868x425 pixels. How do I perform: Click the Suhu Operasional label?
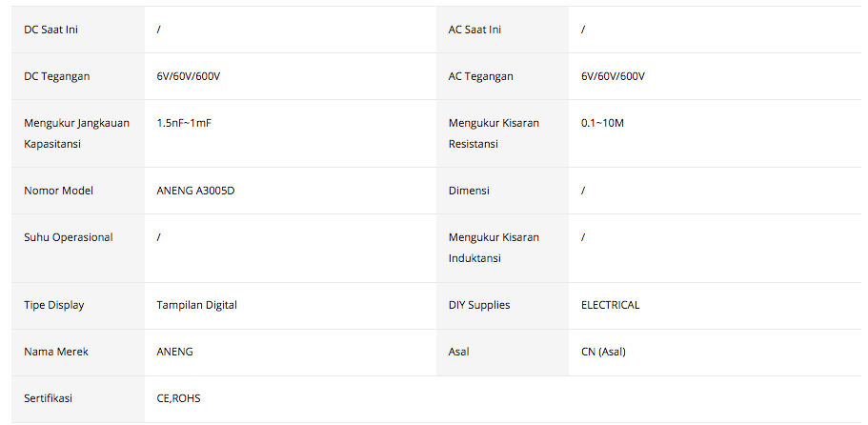[68, 237]
